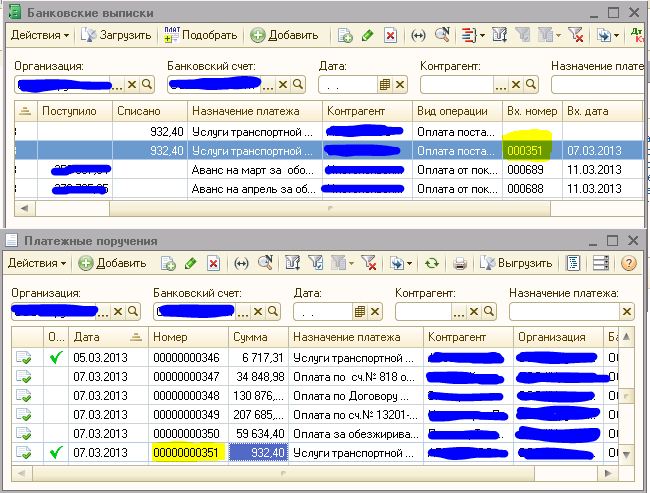Open Действия menu in Платежные поручения
The width and height of the screenshot is (650, 493).
point(37,263)
